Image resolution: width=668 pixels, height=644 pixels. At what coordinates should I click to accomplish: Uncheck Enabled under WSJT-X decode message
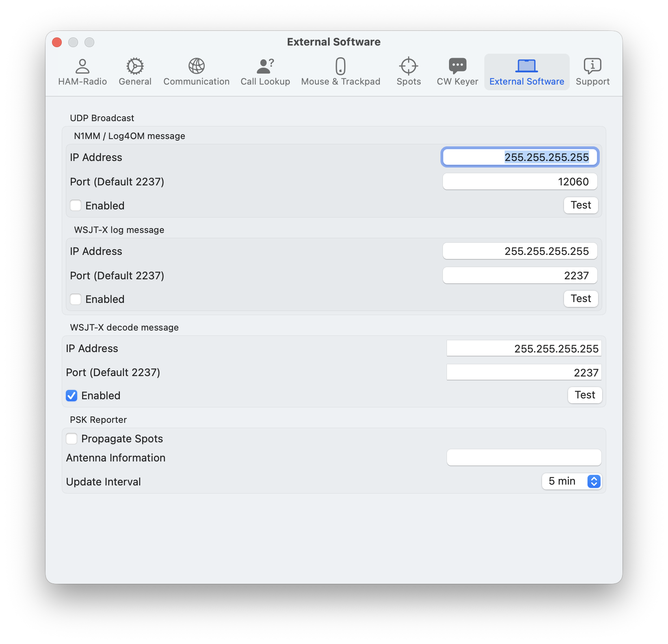point(72,396)
